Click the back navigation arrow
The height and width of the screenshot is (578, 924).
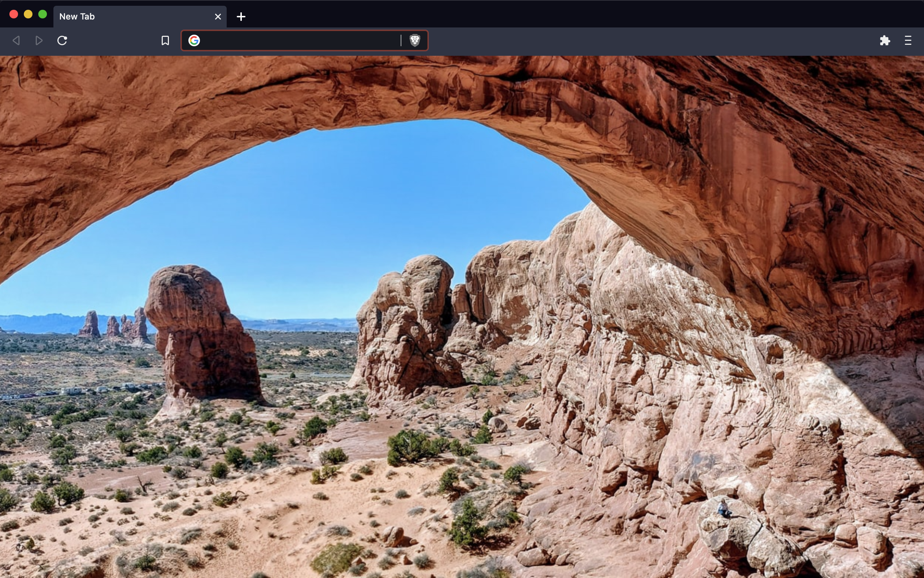(x=16, y=40)
